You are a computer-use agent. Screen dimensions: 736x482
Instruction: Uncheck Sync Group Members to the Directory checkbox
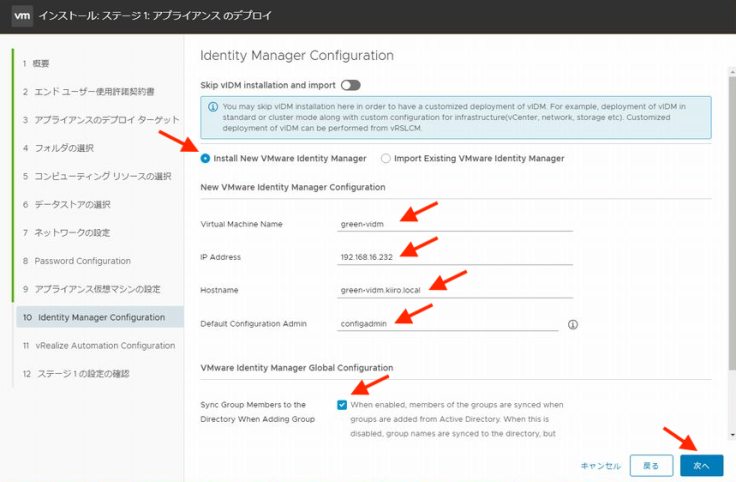(x=342, y=405)
